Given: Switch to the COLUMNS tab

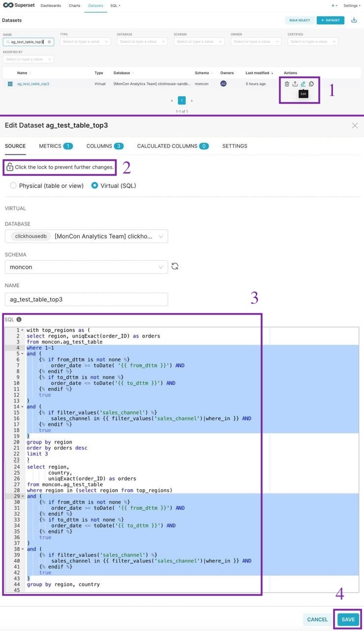Looking at the screenshot, I should tap(105, 146).
